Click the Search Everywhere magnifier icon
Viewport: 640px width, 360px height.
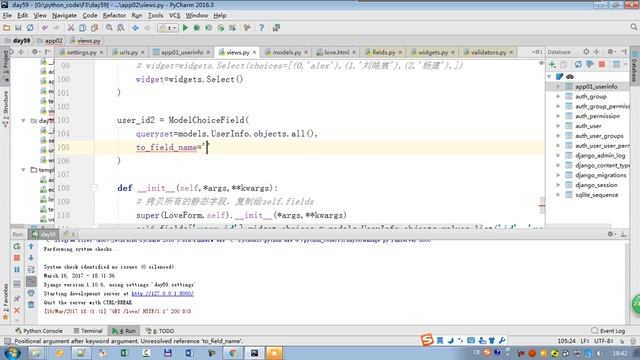pyautogui.click(x=633, y=27)
